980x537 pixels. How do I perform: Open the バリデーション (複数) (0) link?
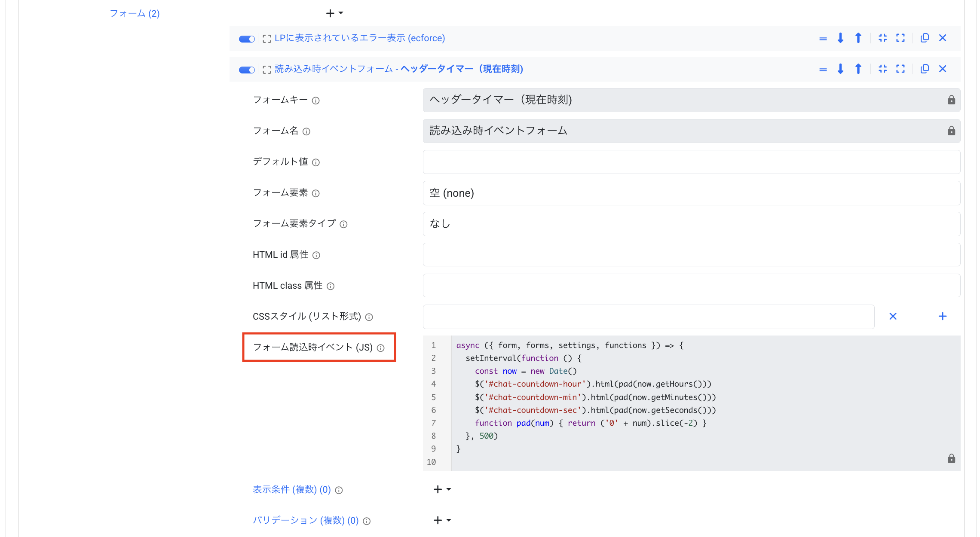(x=306, y=520)
